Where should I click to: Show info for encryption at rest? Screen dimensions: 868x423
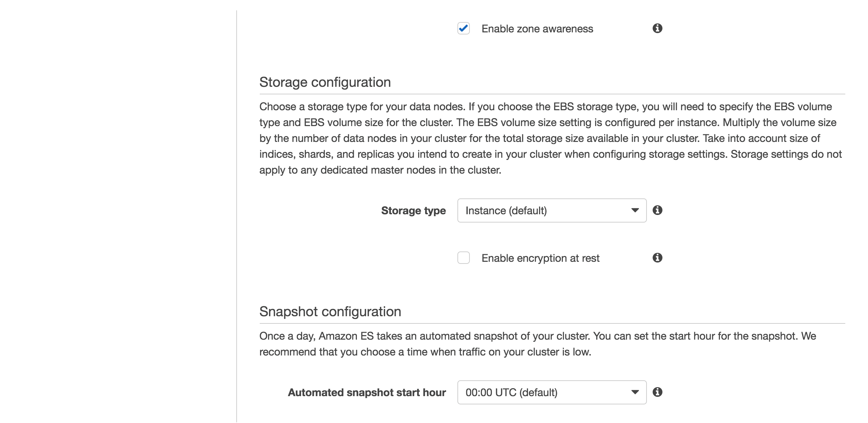point(657,258)
